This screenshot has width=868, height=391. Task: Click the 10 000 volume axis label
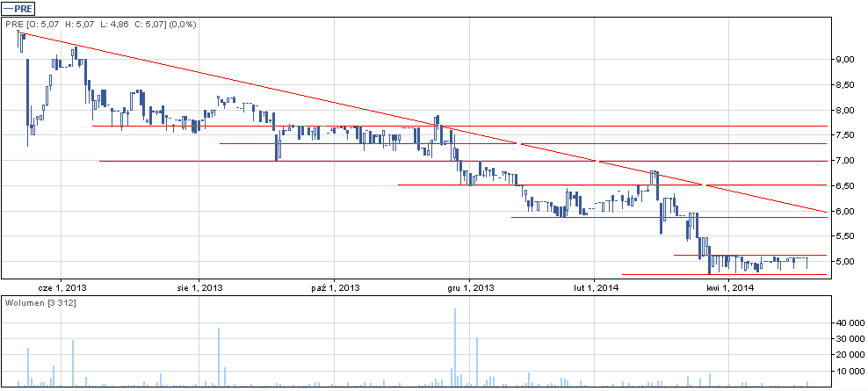coord(849,372)
